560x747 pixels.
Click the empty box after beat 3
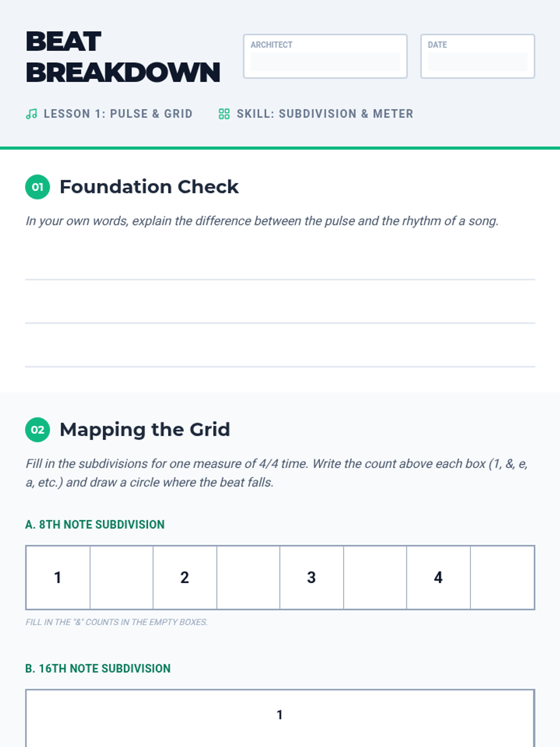pos(375,578)
